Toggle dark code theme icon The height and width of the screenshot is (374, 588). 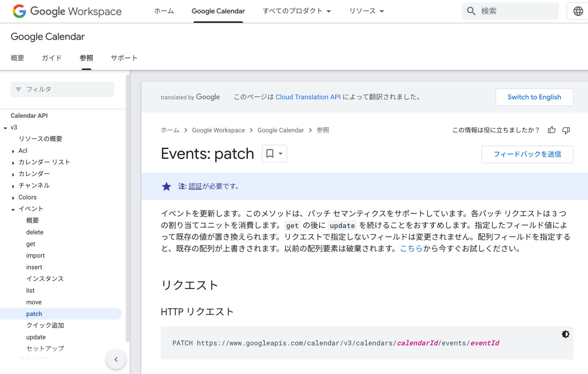click(x=565, y=334)
